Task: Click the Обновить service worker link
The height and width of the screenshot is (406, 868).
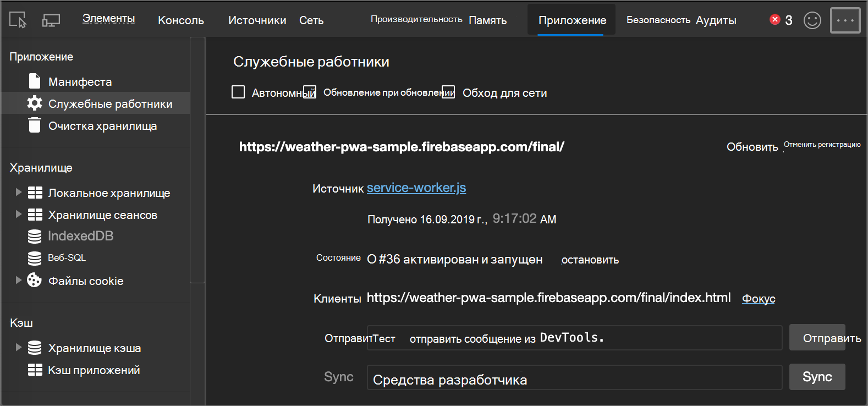Action: tap(752, 147)
